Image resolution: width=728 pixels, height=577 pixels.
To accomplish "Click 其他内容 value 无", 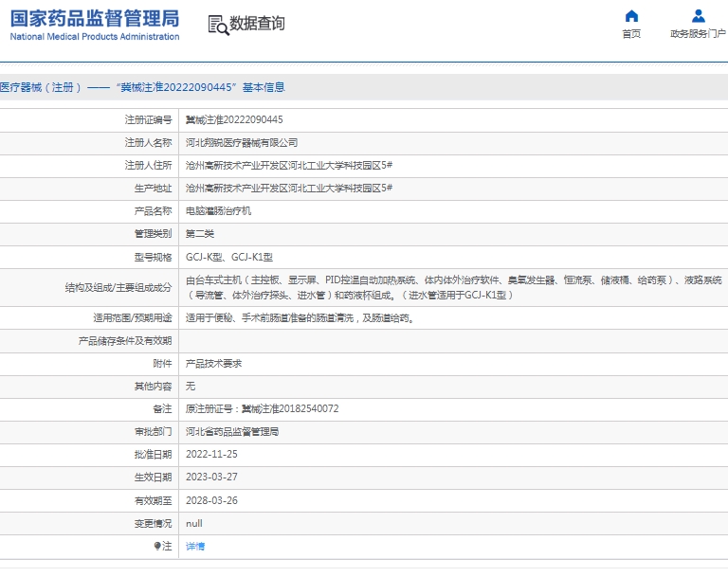I will [x=191, y=387].
